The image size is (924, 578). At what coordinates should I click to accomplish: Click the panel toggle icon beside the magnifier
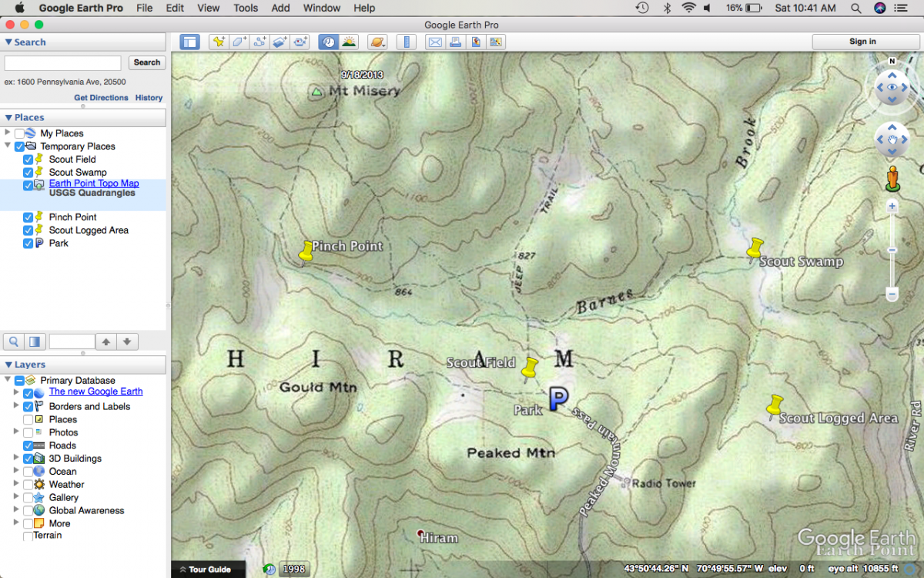pos(34,341)
